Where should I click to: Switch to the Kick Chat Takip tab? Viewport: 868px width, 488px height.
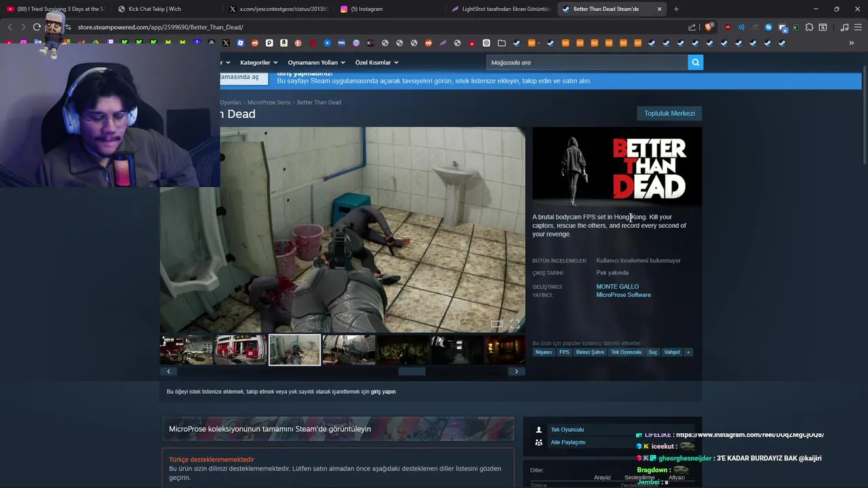pyautogui.click(x=166, y=9)
